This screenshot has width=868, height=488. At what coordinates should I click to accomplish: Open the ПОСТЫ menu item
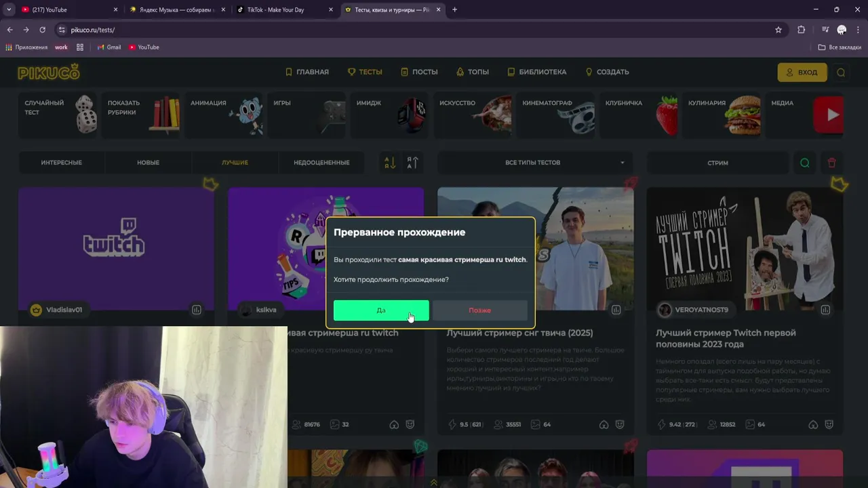419,72
